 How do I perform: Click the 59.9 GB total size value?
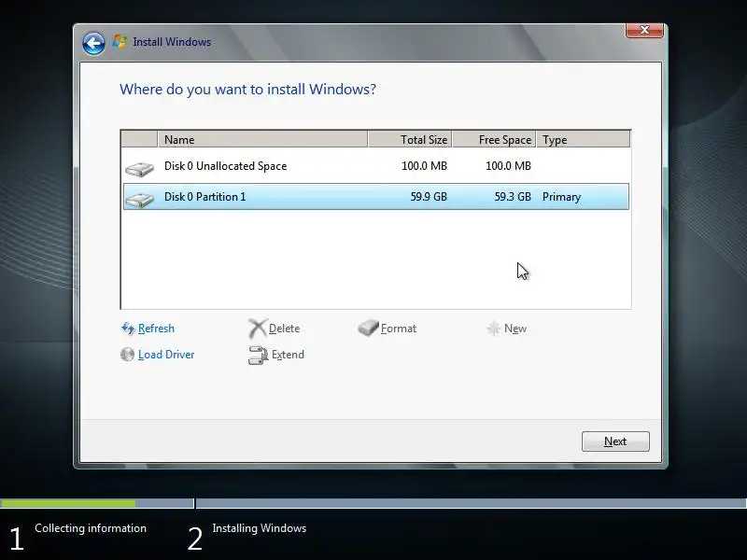[x=429, y=197]
